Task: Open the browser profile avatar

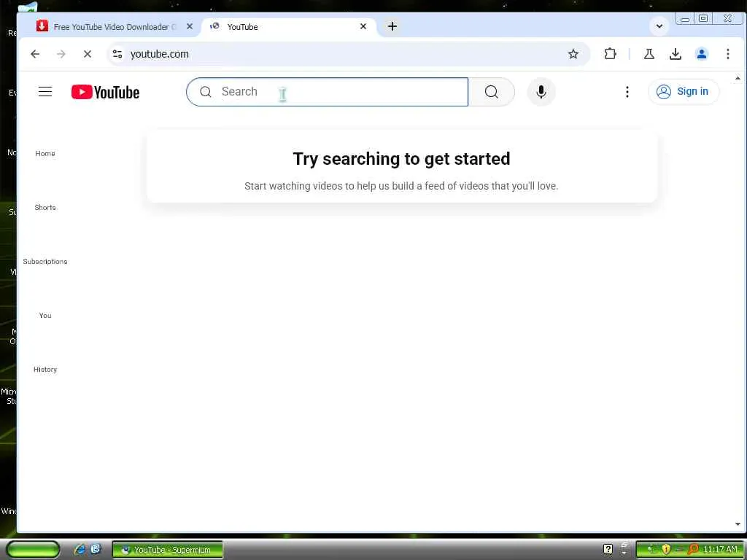Action: click(x=702, y=54)
